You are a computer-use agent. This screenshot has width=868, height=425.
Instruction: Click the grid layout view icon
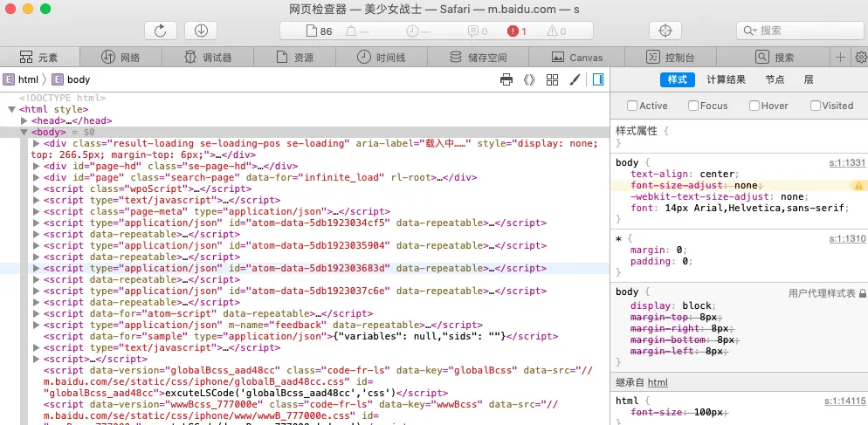click(x=552, y=79)
